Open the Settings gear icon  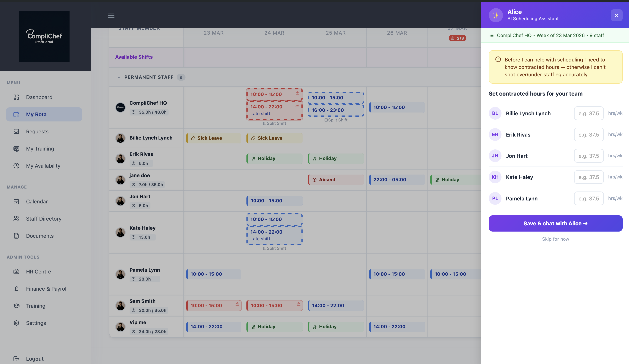16,323
